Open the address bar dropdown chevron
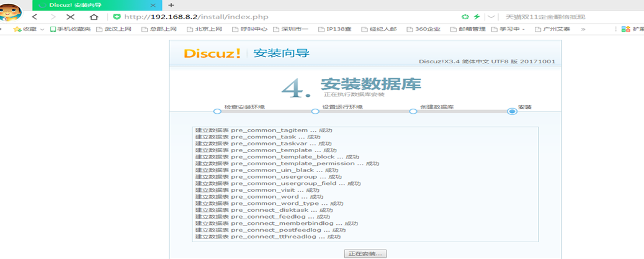644x259 pixels. tap(491, 17)
